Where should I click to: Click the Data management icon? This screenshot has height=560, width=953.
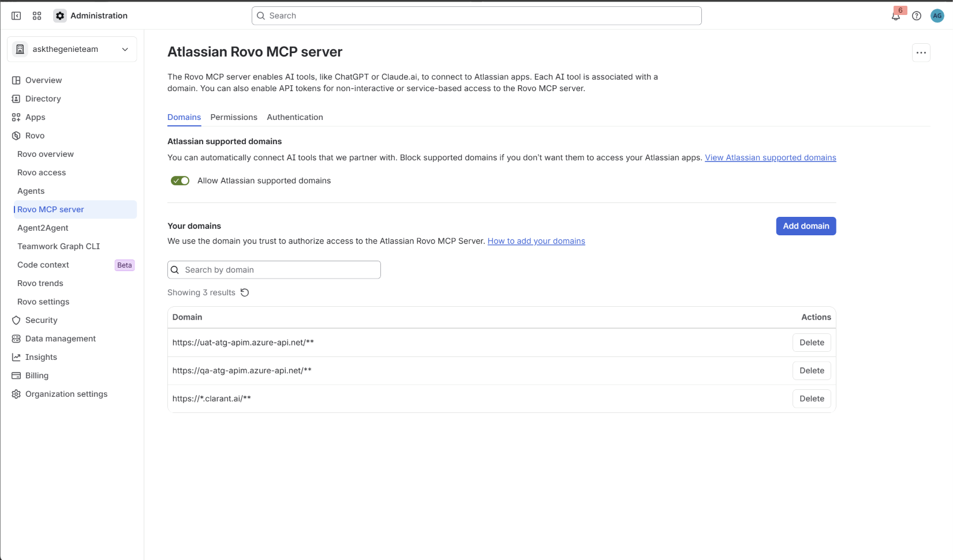tap(16, 339)
